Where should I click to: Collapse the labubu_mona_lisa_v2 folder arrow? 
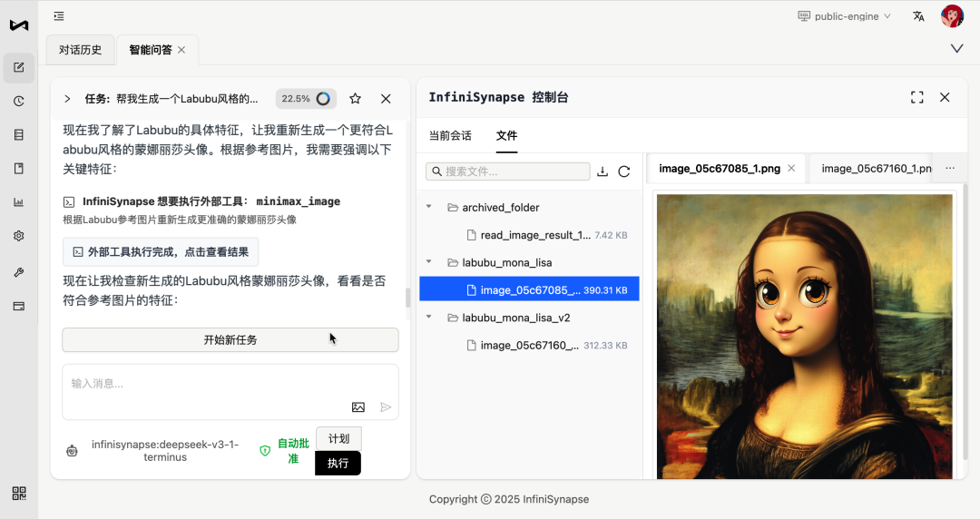tap(428, 317)
